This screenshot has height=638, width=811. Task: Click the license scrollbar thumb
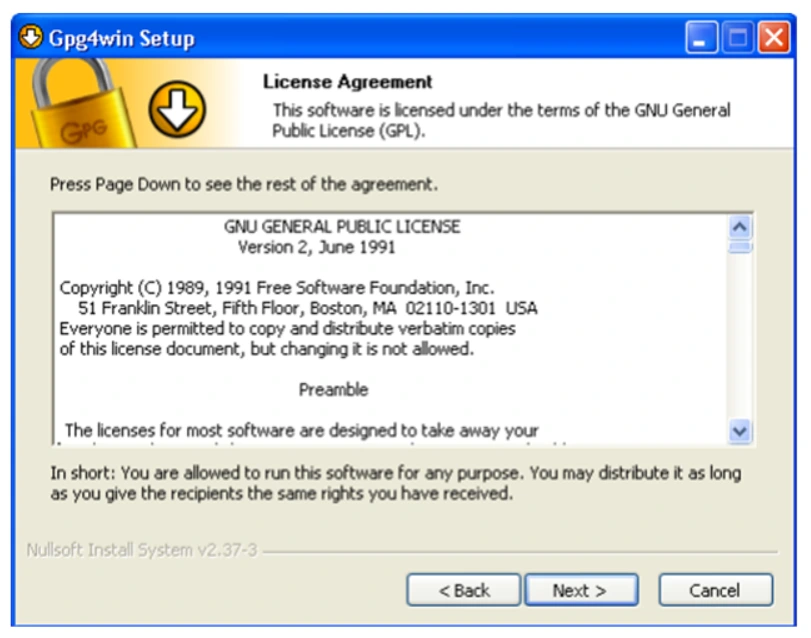pos(740,247)
